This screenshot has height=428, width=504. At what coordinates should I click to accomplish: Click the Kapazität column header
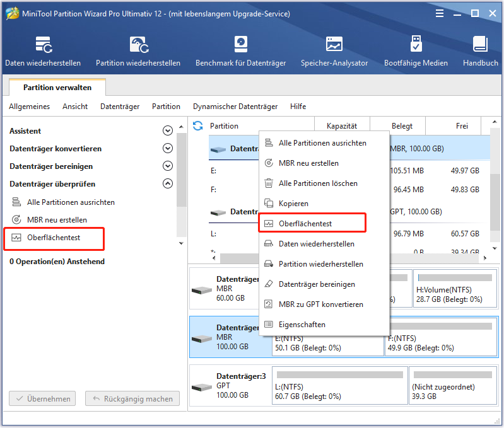pos(342,126)
